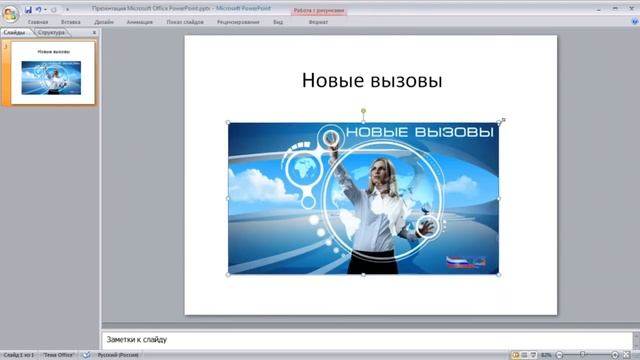This screenshot has height=360, width=640.
Task: Start Slide Show from status bar icon
Action: pyautogui.click(x=533, y=355)
